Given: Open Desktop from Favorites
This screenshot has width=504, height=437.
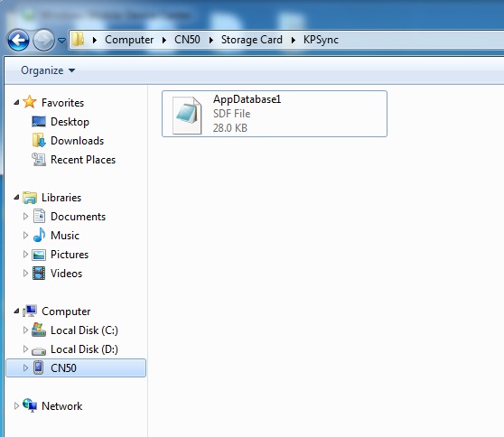Looking at the screenshot, I should tap(70, 122).
